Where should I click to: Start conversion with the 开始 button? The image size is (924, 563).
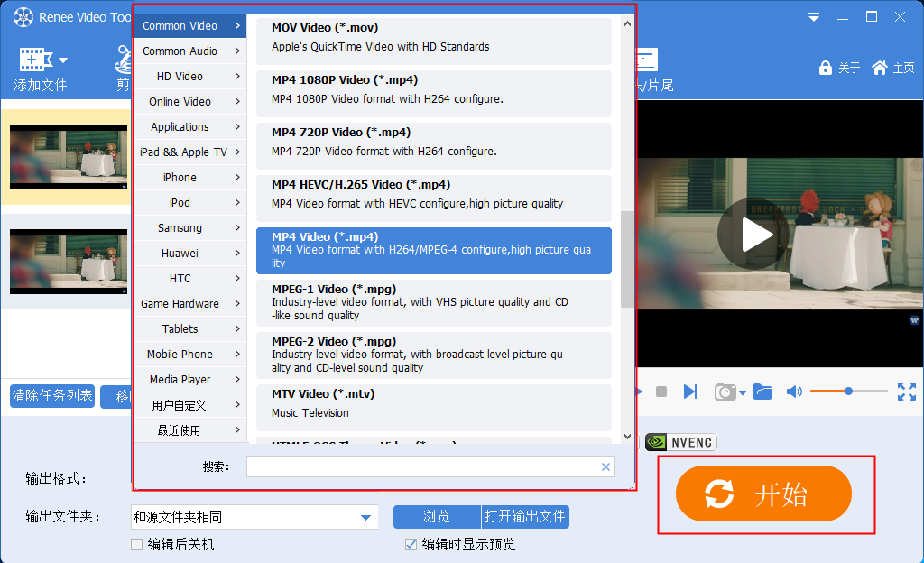[x=763, y=494]
